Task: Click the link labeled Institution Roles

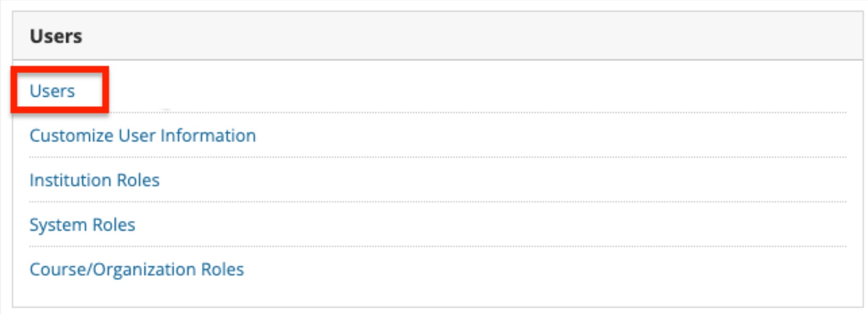Action: tap(94, 180)
